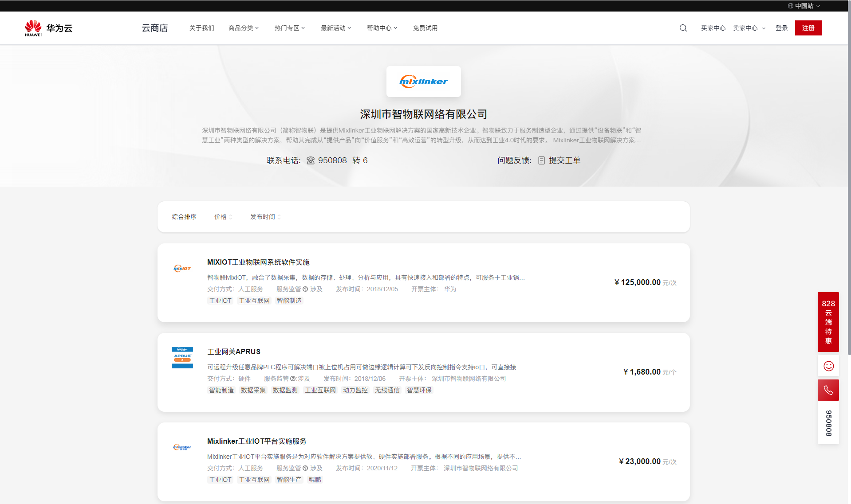Click the 828 云端特惠 promotion banner
Viewport: 851px width, 504px height.
pos(828,322)
